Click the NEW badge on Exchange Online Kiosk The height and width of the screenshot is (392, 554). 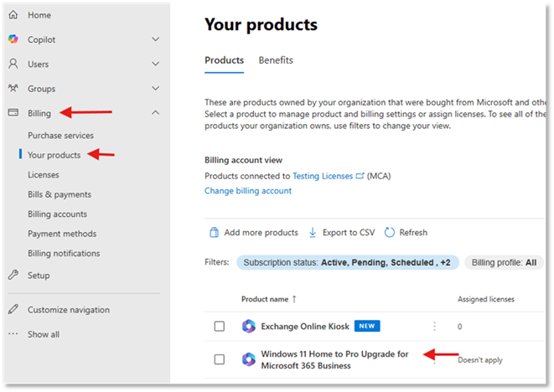pyautogui.click(x=367, y=326)
